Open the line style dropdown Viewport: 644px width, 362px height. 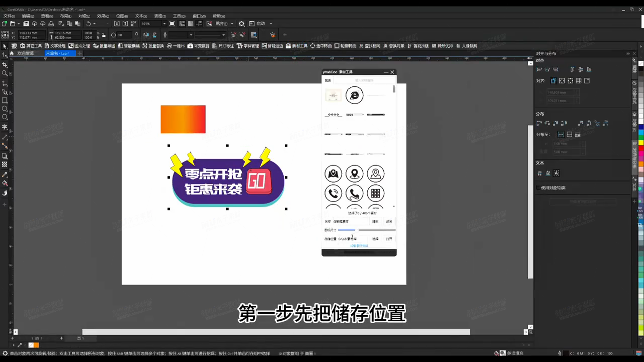tap(223, 35)
